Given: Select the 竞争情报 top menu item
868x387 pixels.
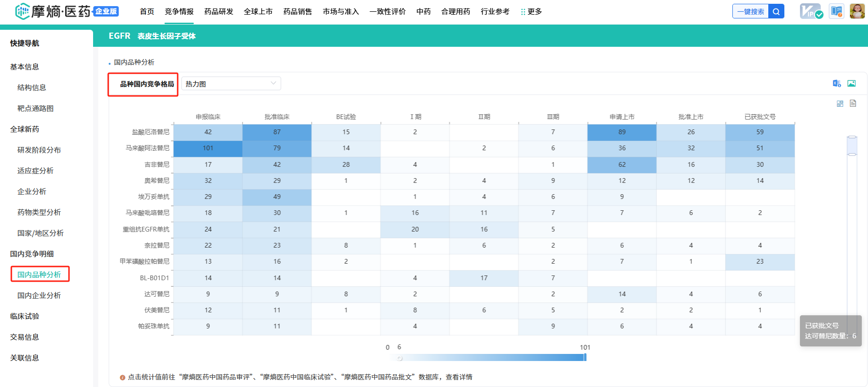Looking at the screenshot, I should tap(179, 12).
